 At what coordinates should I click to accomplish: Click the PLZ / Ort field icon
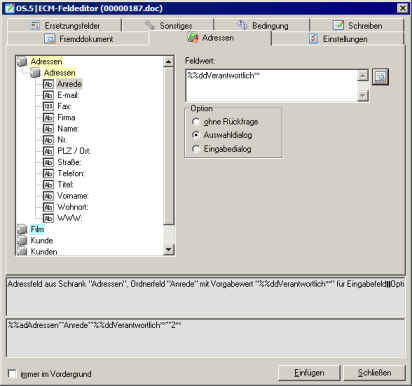pyautogui.click(x=48, y=151)
